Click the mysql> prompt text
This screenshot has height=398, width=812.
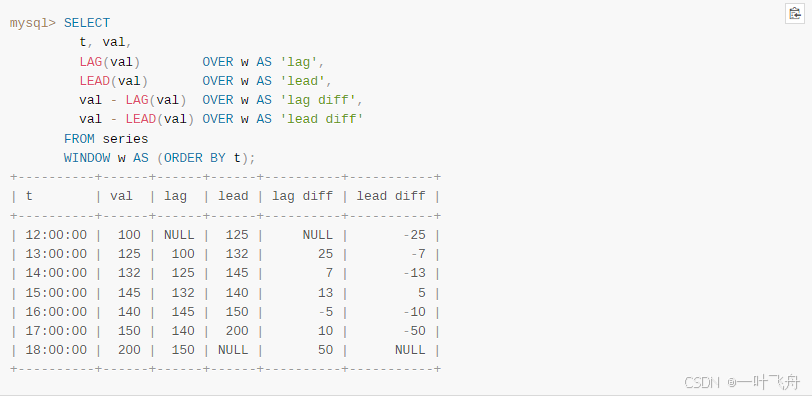coord(33,23)
